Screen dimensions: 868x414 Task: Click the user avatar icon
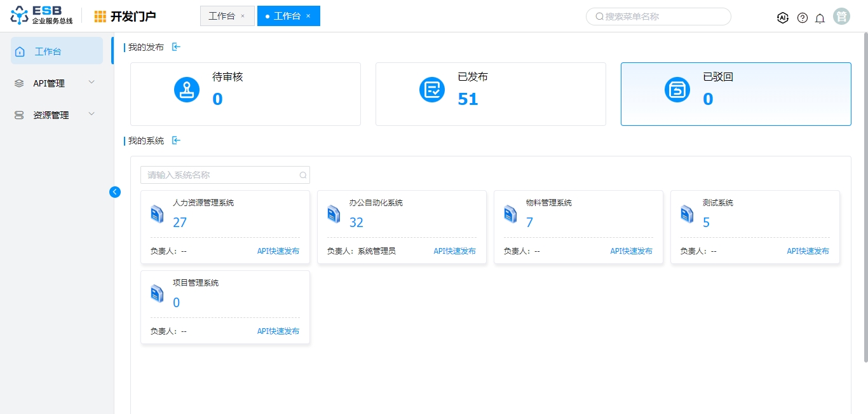click(x=842, y=17)
